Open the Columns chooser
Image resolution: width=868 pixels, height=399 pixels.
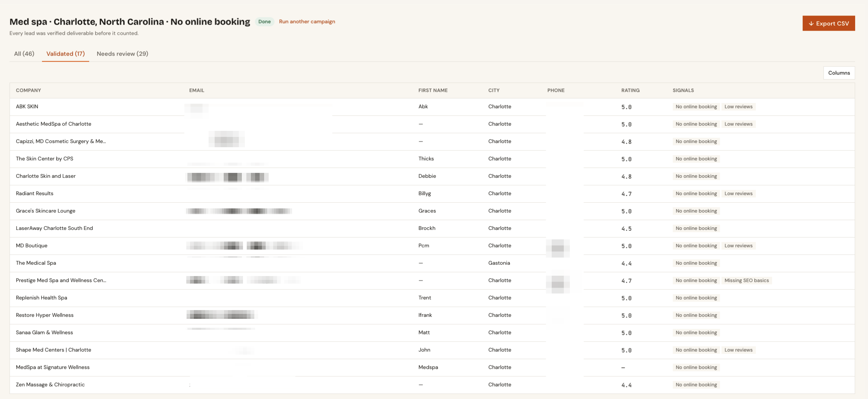pos(839,73)
